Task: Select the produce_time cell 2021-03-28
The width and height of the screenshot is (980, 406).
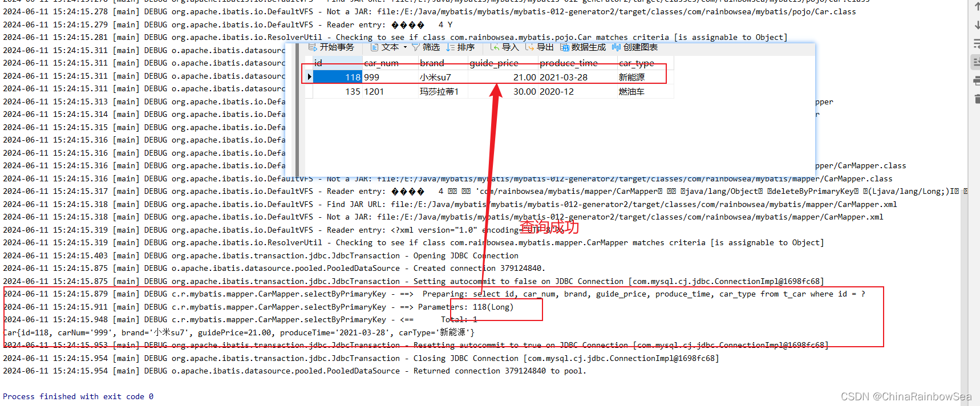Action: 578,77
